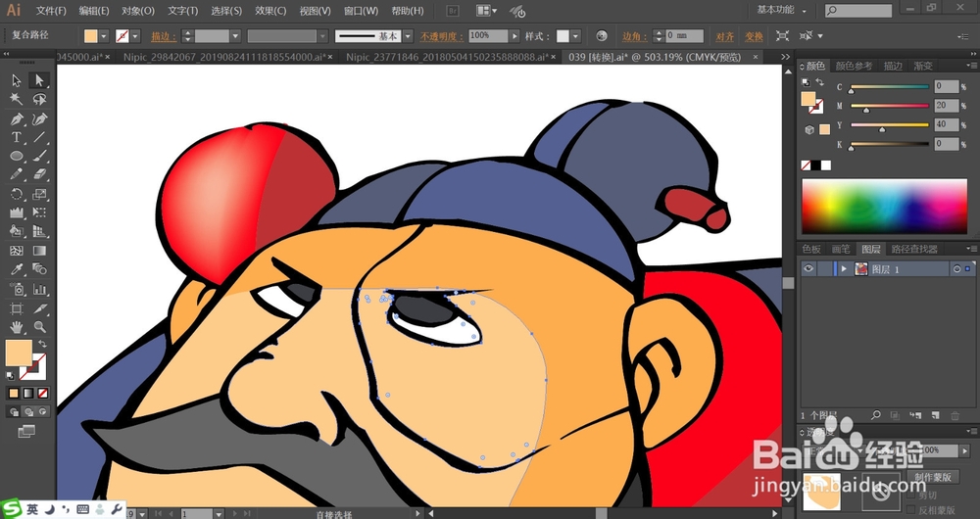The width and height of the screenshot is (980, 519).
Task: Pick the Mesh tool
Action: pyautogui.click(x=17, y=251)
